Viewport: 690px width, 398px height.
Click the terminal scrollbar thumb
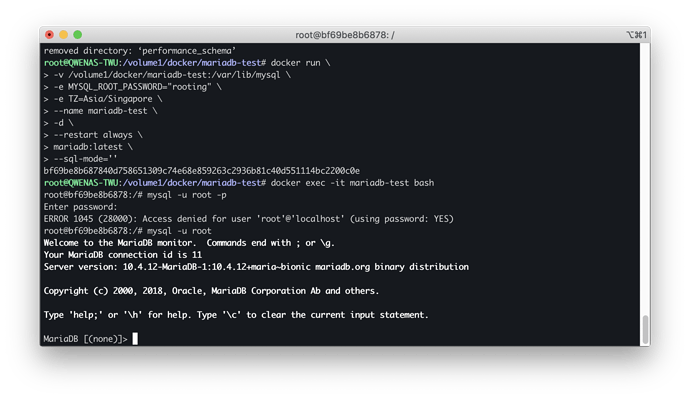tap(645, 329)
